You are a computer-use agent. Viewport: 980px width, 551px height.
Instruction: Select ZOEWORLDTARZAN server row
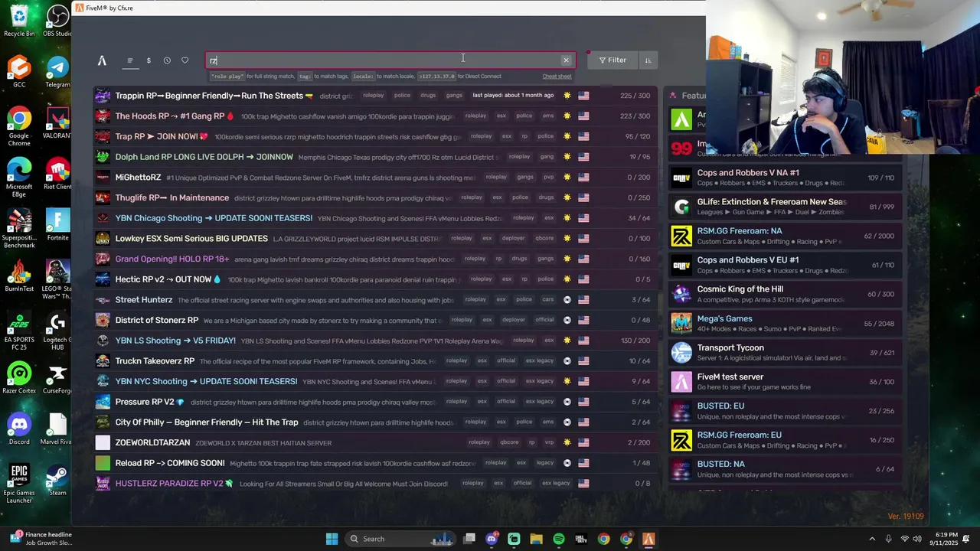[x=375, y=442]
